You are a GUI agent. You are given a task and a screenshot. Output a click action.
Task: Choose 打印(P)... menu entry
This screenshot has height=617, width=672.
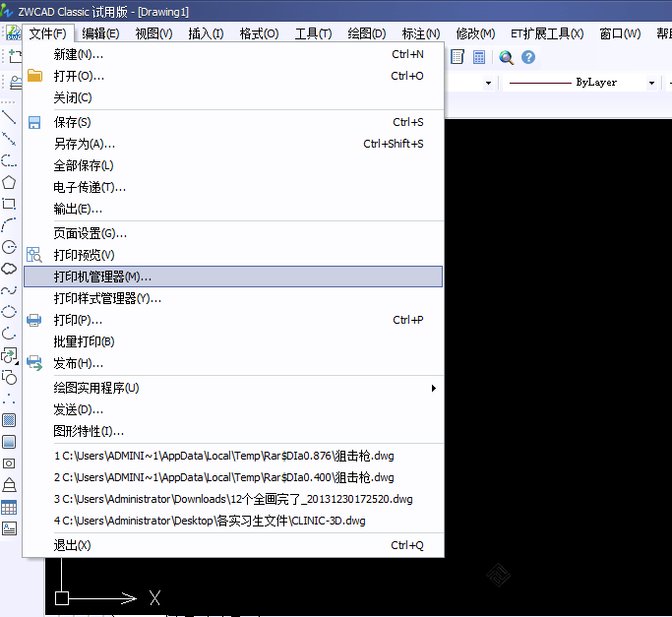[233, 320]
